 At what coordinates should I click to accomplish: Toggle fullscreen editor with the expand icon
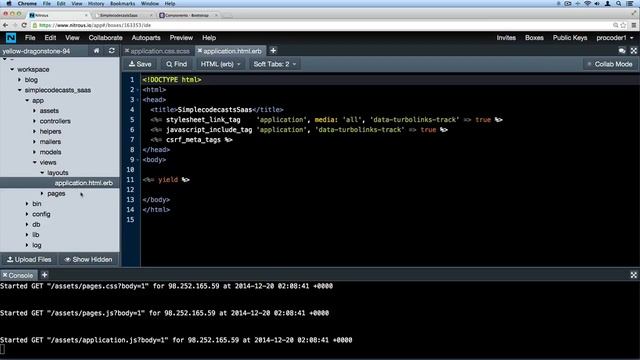coord(633,51)
